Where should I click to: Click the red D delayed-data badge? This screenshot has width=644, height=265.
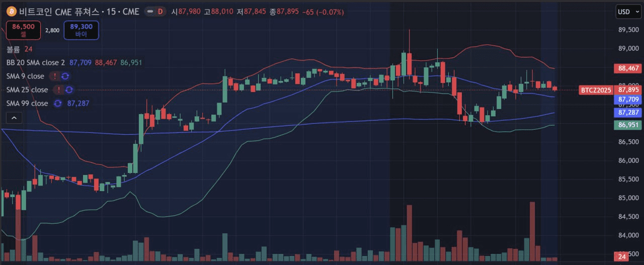[x=160, y=12]
